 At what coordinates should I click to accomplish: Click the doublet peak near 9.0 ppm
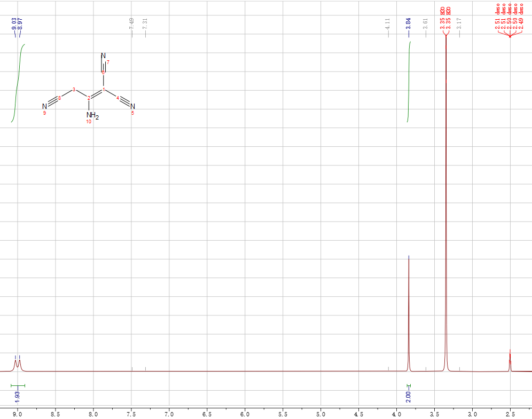pyautogui.click(x=17, y=364)
